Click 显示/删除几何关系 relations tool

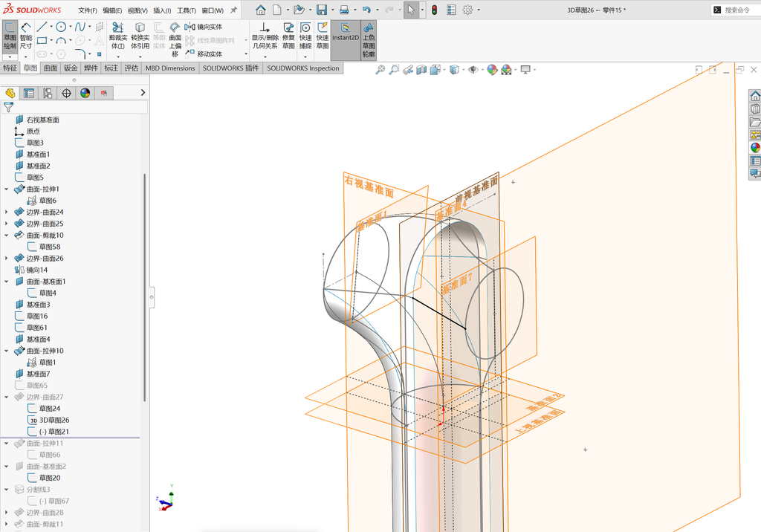click(265, 36)
